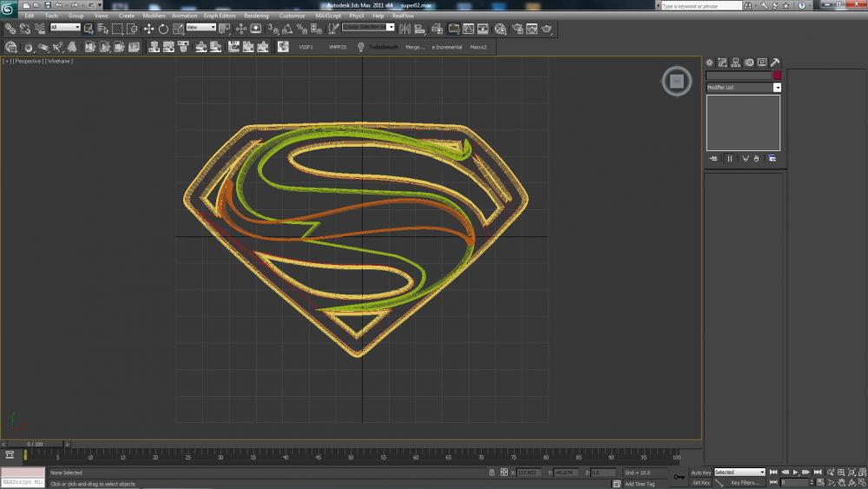Click the time slider at 0 / 100

[x=35, y=444]
